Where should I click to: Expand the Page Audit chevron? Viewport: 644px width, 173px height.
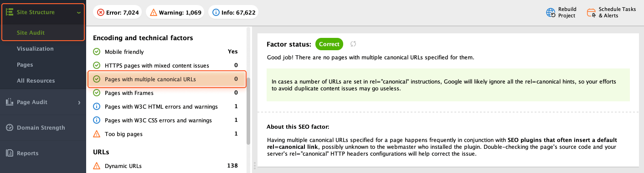pyautogui.click(x=79, y=102)
